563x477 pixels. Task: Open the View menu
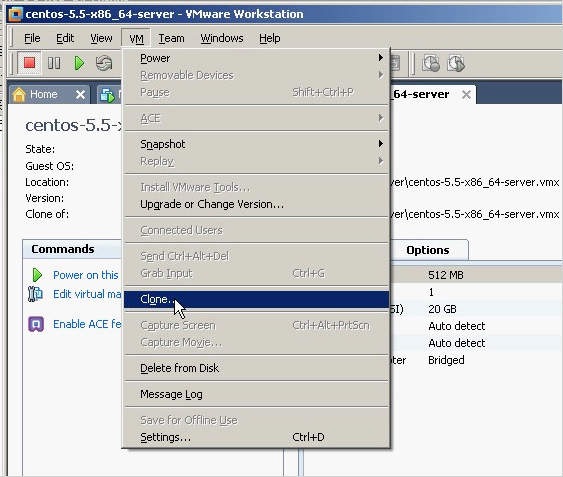click(101, 38)
